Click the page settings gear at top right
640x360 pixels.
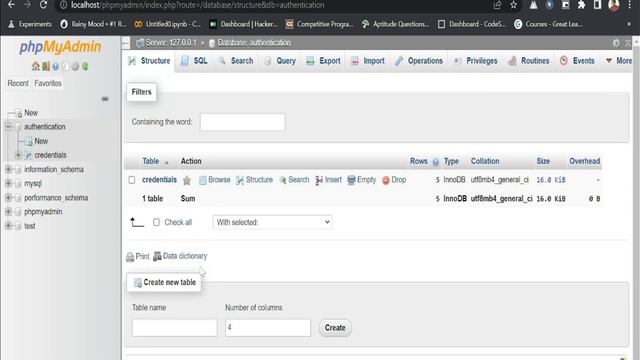coord(616,43)
